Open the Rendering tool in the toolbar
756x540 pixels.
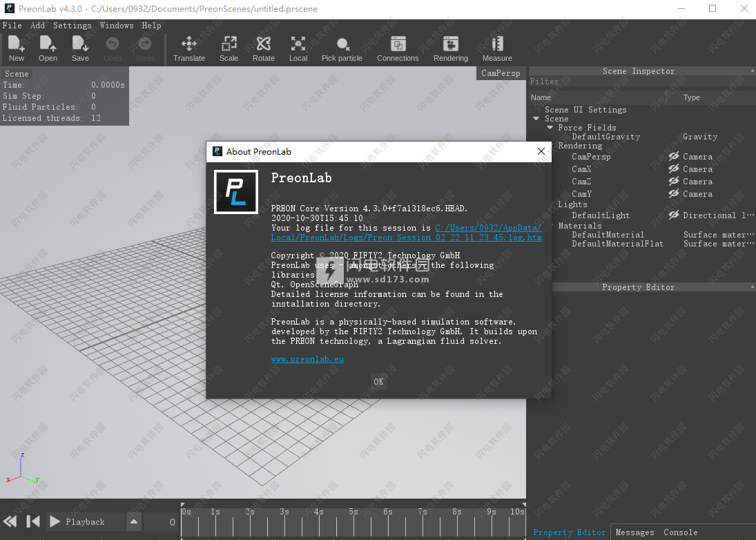(x=450, y=49)
